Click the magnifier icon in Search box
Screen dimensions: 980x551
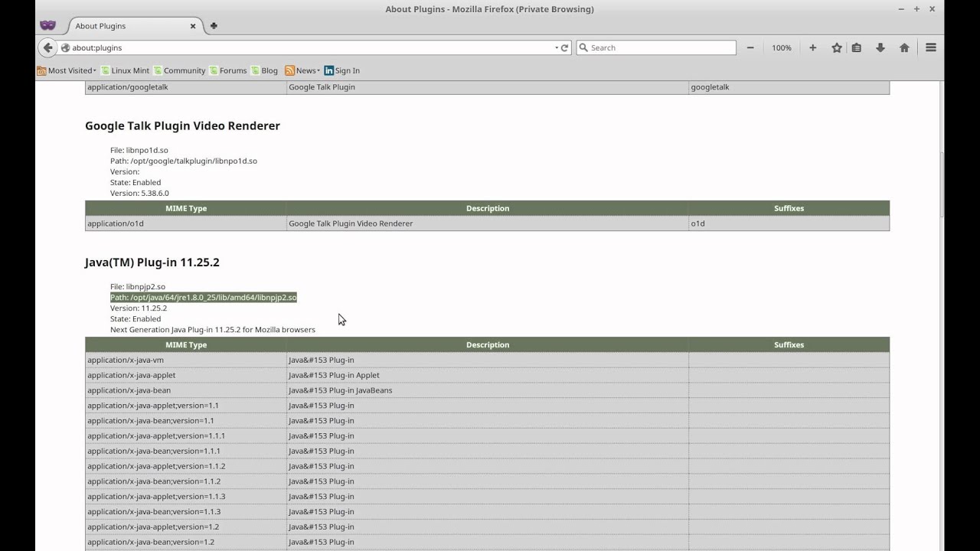[583, 47]
